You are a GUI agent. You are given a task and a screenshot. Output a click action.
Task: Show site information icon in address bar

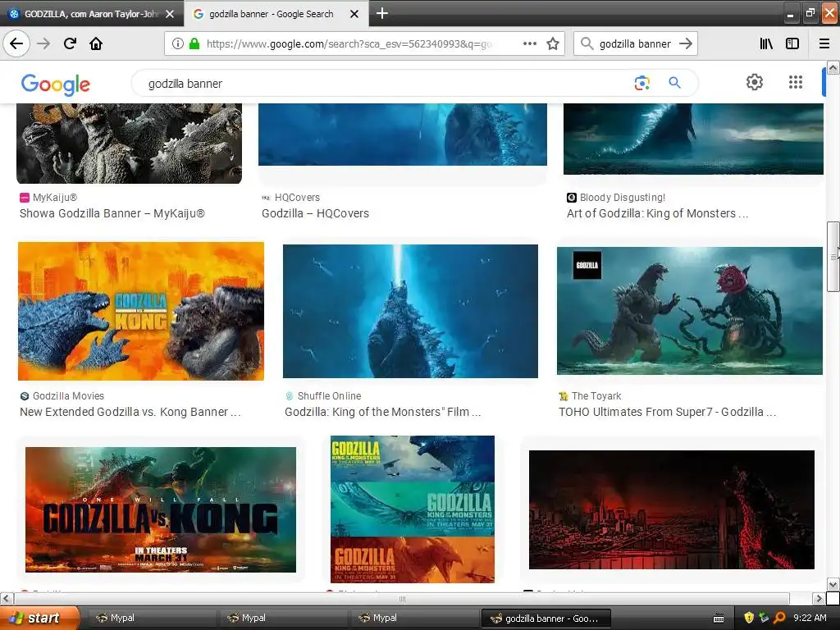click(177, 44)
